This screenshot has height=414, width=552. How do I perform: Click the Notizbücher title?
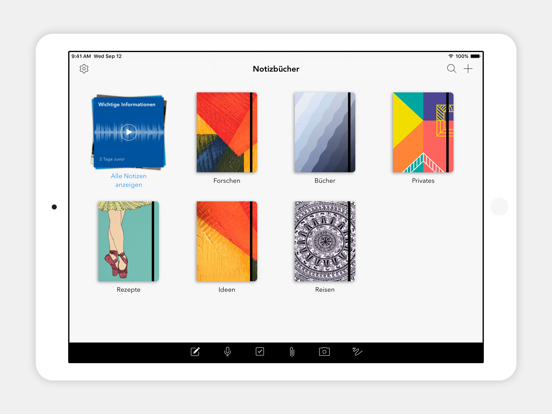click(276, 69)
